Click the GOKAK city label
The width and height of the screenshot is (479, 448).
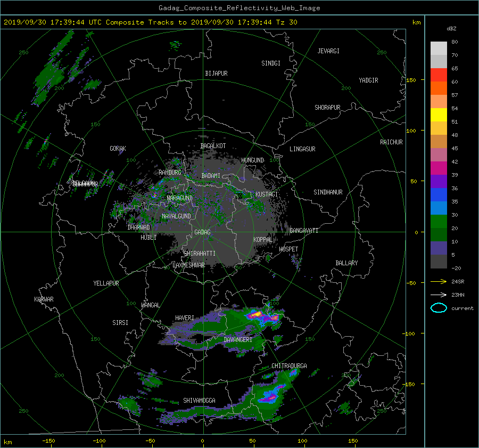(x=118, y=149)
